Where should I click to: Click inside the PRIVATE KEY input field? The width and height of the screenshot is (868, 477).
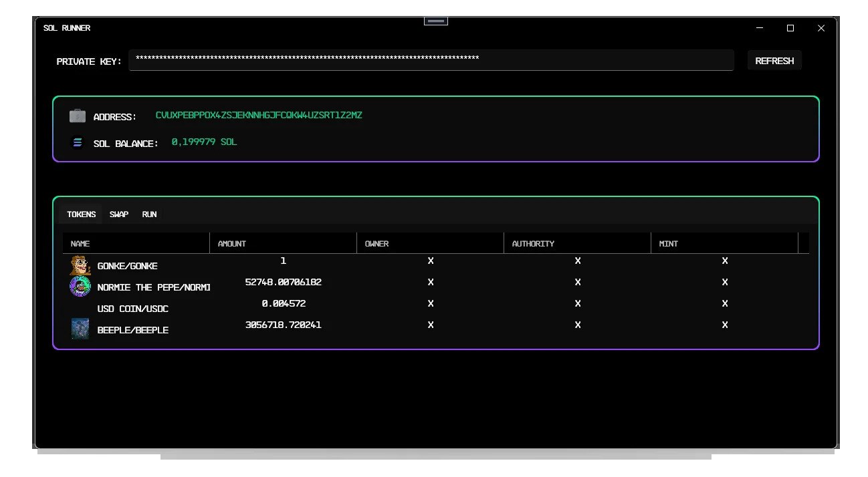[x=431, y=59]
